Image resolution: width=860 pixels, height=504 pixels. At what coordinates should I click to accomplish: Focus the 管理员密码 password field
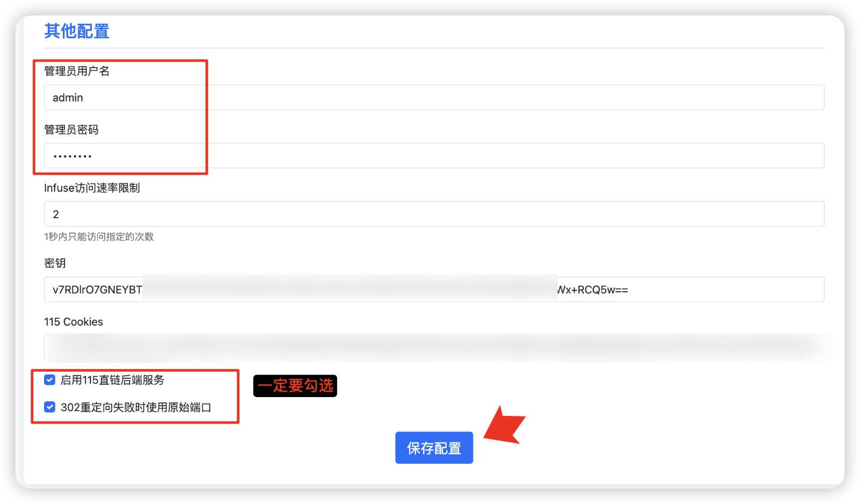point(434,156)
